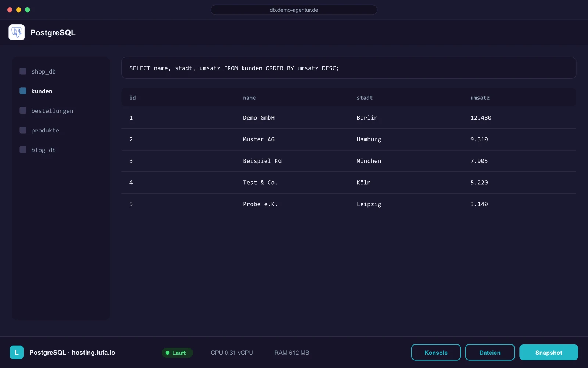Click the Hamburg city cell
Screen dimensions: 588x368
tap(369, 139)
